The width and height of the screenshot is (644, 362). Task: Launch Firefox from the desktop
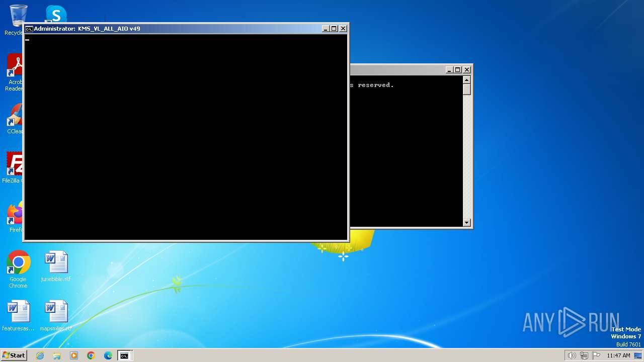[15, 217]
